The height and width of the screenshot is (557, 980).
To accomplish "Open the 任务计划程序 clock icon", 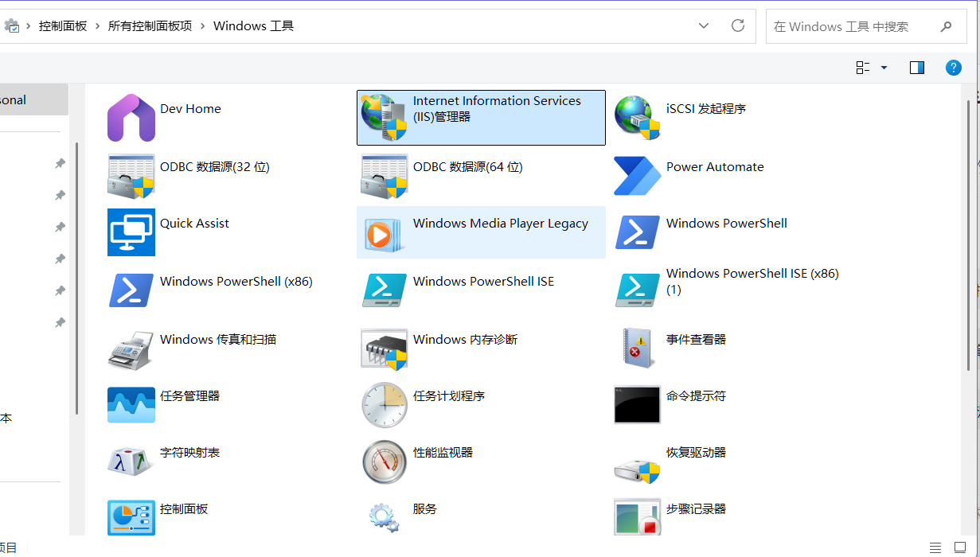I will click(385, 405).
